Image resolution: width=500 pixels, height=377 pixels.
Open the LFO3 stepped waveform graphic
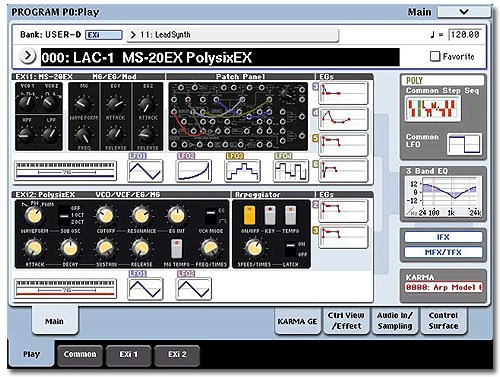click(x=242, y=171)
